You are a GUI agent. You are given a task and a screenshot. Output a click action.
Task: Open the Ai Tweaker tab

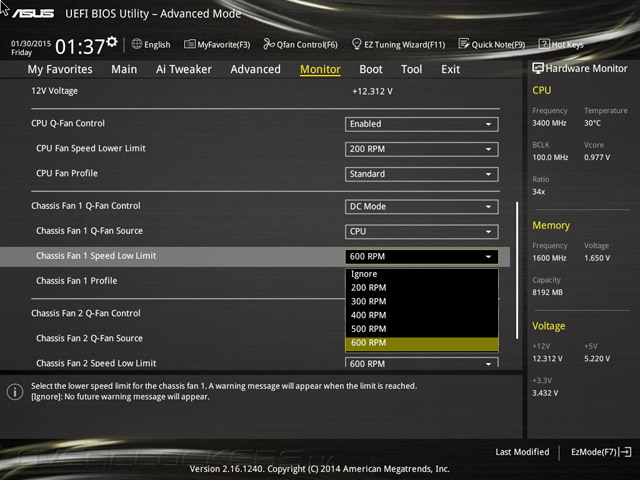tap(184, 69)
